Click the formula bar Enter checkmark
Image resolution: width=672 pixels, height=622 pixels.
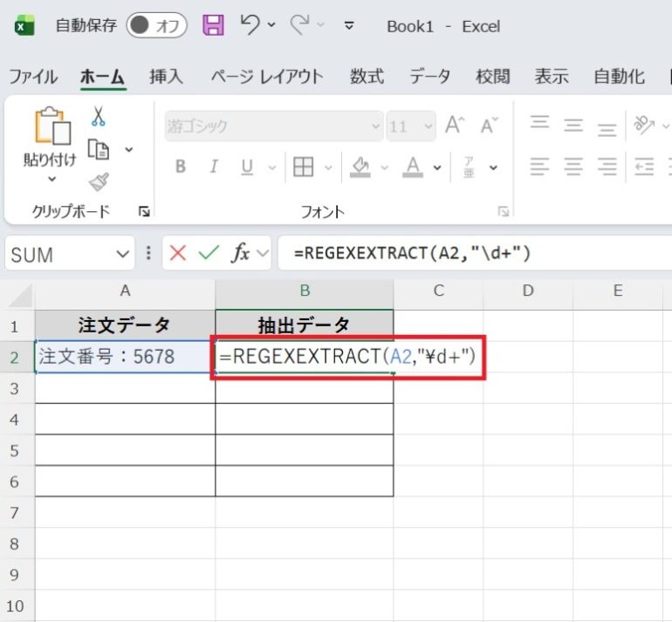(209, 253)
